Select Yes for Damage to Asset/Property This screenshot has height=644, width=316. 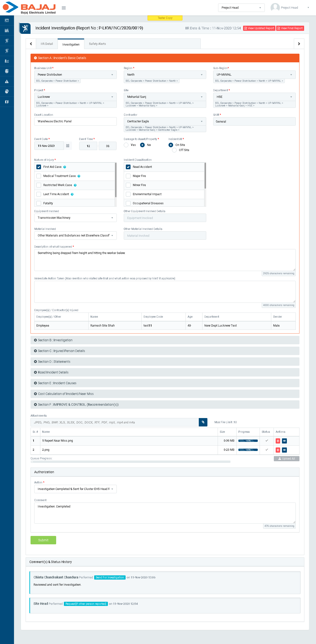[x=126, y=145]
